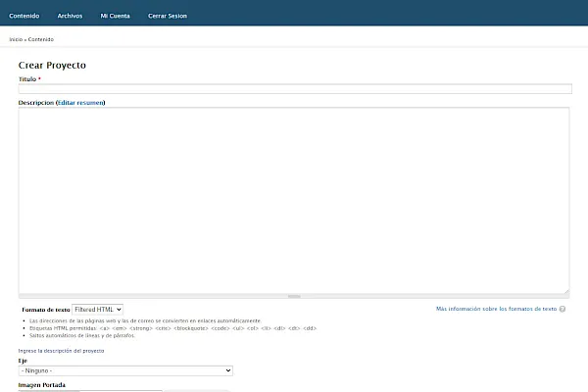Click Cerrar Sesion to log out
This screenshot has height=392, width=588.
[x=168, y=16]
